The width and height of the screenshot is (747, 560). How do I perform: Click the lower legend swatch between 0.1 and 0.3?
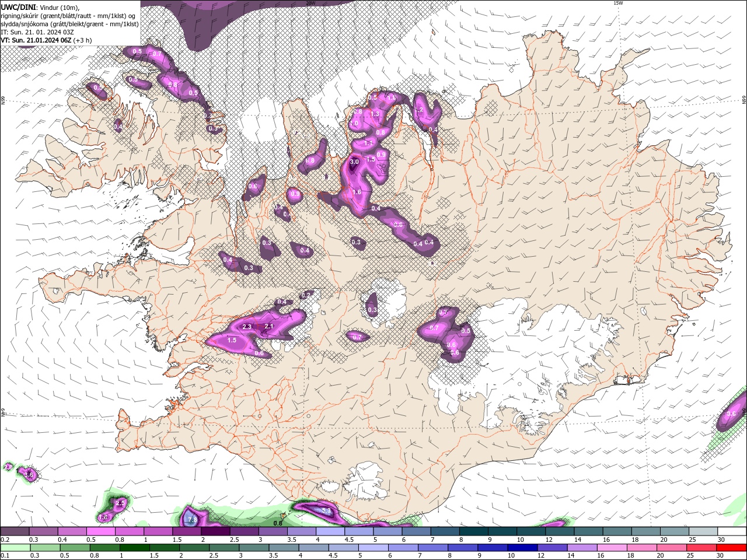[x=16, y=548]
